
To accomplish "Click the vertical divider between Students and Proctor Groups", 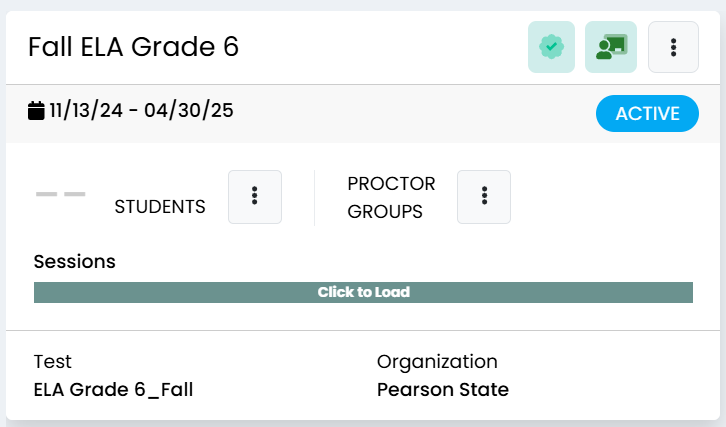I will tap(314, 198).
